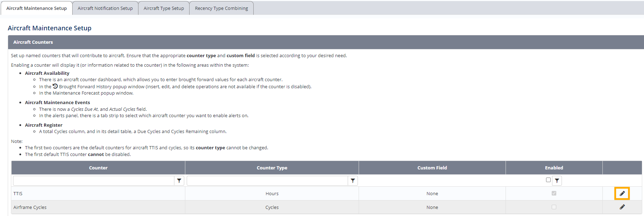This screenshot has width=644, height=216.
Task: Click the TTIS row Enabled checkbox
Action: click(x=554, y=193)
